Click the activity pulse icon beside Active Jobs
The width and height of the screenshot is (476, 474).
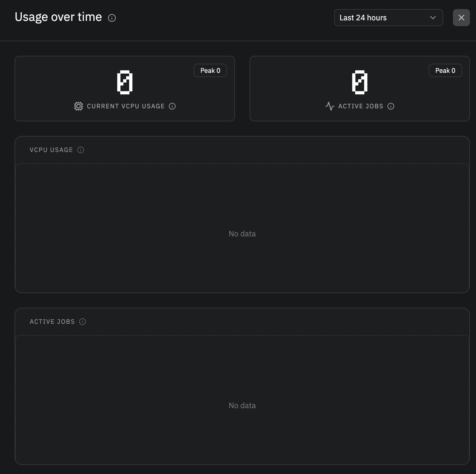click(330, 106)
